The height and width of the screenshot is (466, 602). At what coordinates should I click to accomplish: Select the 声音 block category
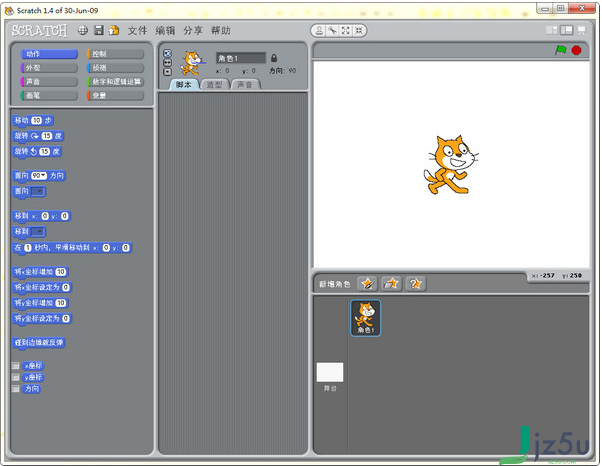point(49,81)
